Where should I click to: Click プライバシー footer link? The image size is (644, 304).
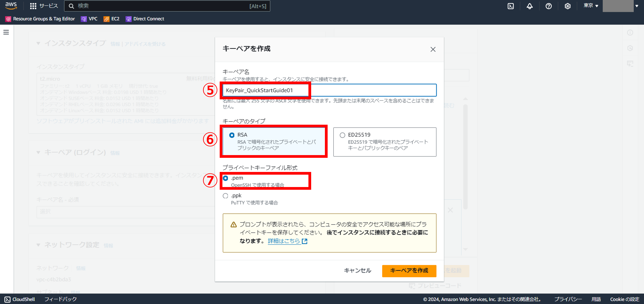pyautogui.click(x=568, y=299)
